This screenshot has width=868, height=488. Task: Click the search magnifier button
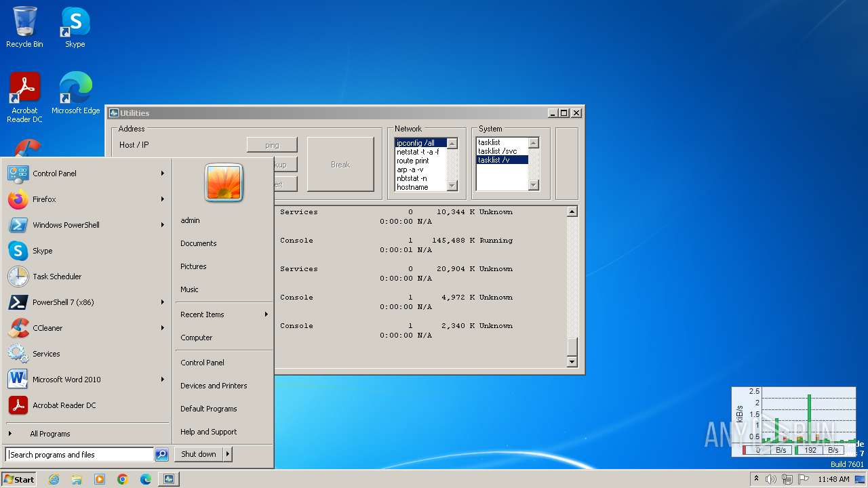161,455
